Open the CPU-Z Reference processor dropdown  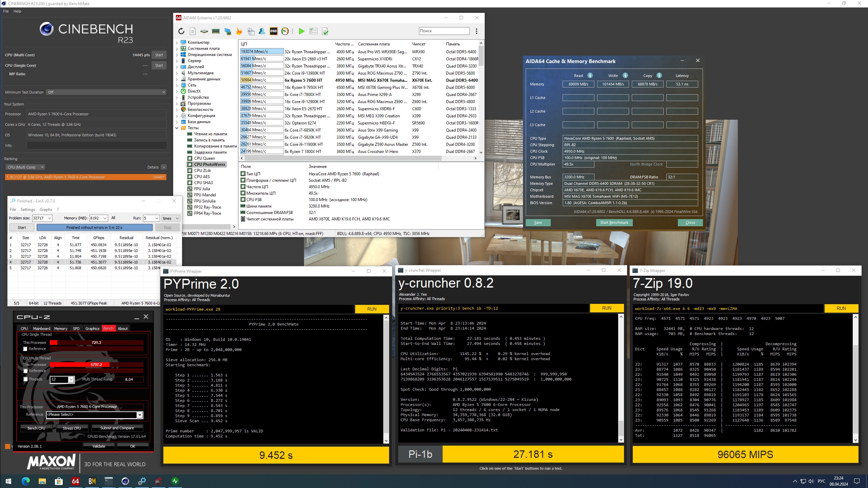tap(139, 415)
